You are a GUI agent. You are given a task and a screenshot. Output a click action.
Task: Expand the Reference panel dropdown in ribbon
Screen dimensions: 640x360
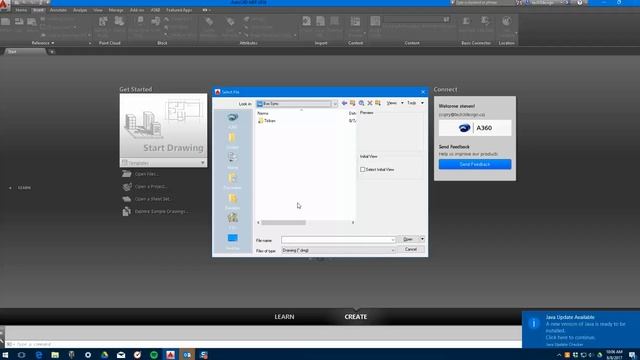(43, 43)
